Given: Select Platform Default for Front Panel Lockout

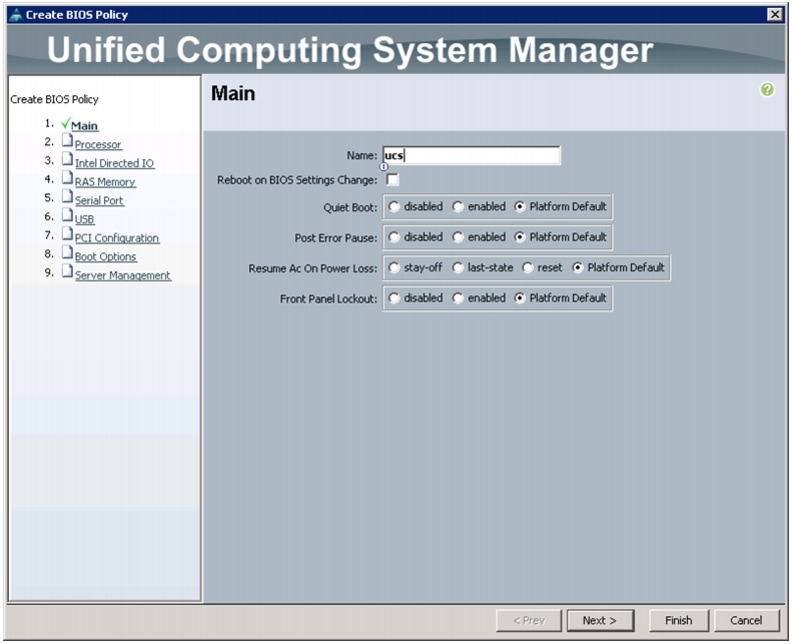Looking at the screenshot, I should tap(519, 298).
